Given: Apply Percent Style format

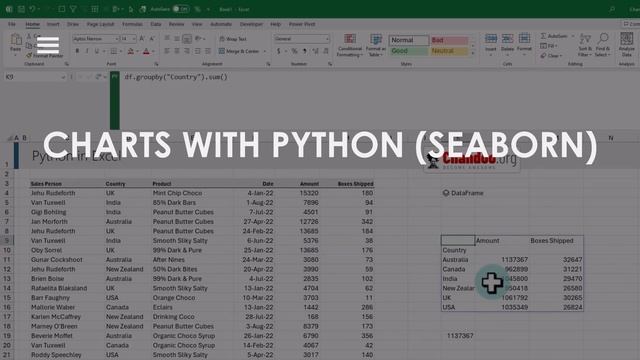Looking at the screenshot, I should coord(294,51).
